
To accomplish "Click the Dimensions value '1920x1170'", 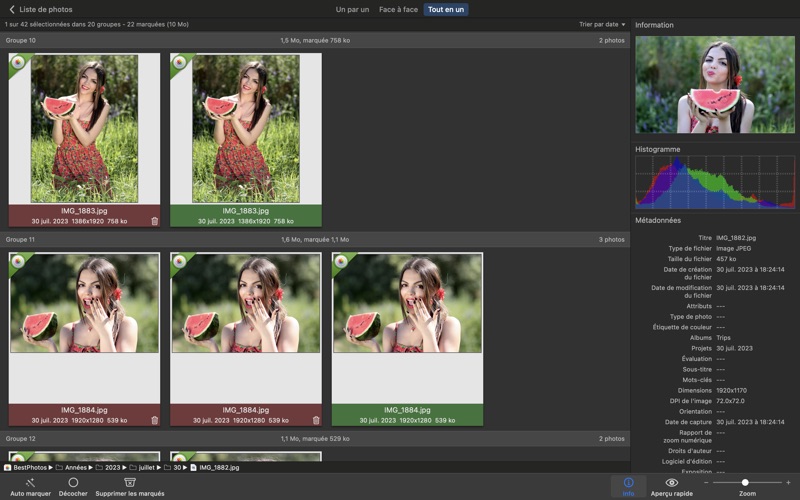I will coord(731,390).
